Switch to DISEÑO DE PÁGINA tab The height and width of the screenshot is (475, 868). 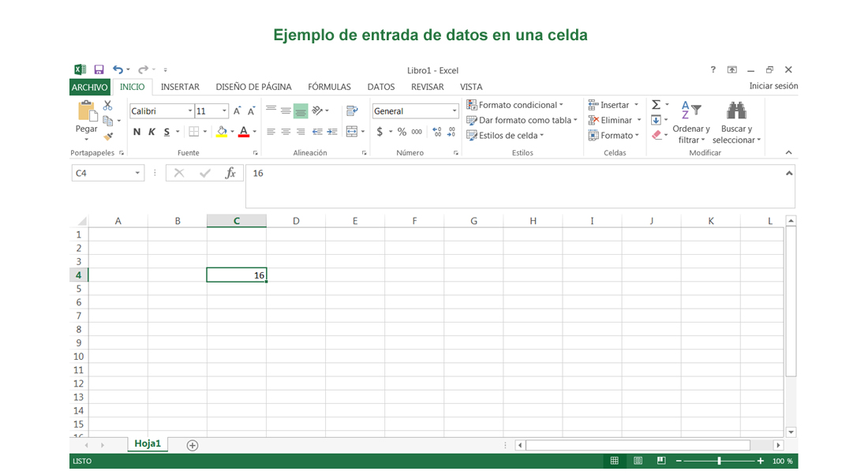coord(253,87)
